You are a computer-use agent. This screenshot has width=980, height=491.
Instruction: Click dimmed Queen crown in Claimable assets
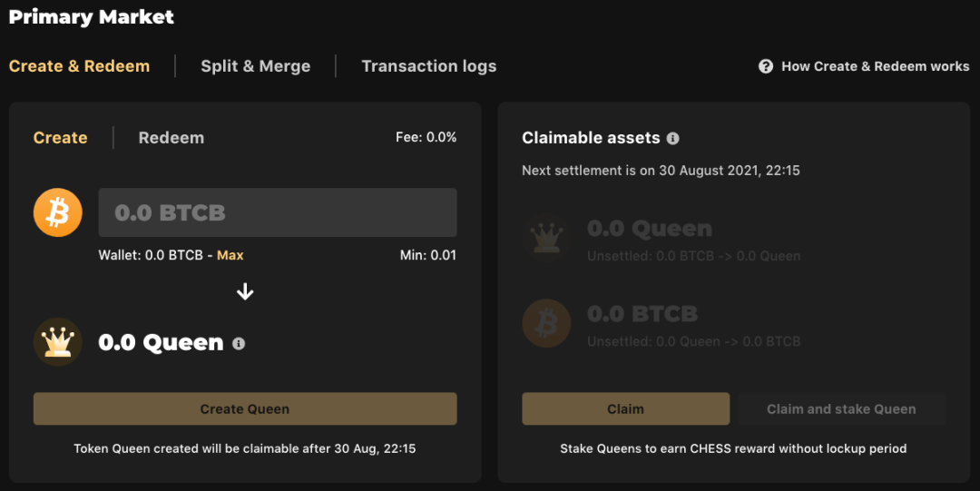tap(546, 238)
